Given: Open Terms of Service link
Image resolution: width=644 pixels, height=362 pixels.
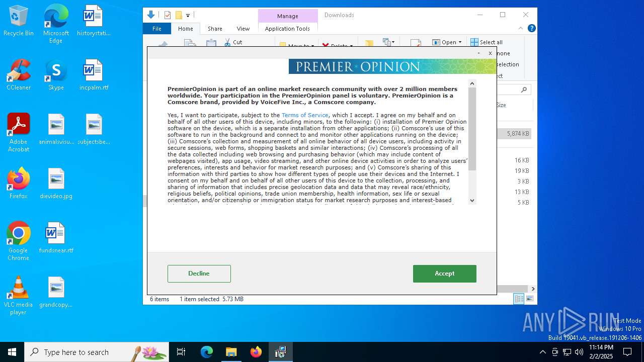Looking at the screenshot, I should click(x=305, y=115).
